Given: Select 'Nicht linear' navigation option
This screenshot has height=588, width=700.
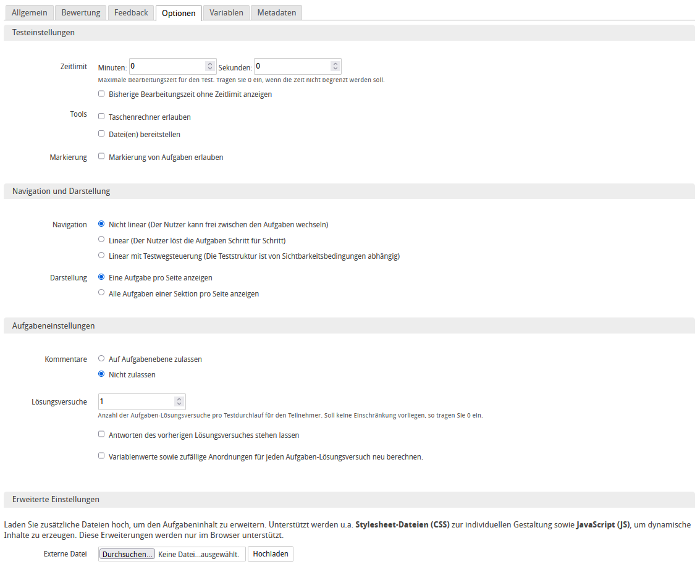Looking at the screenshot, I should point(101,224).
